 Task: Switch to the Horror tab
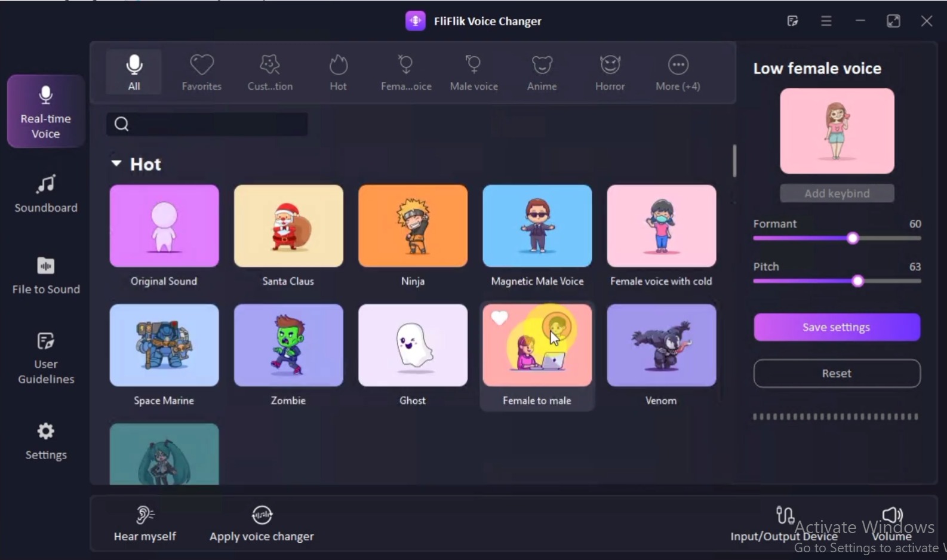610,72
